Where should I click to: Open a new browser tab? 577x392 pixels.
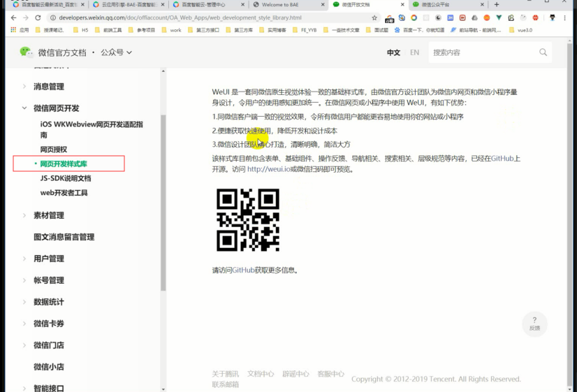pyautogui.click(x=497, y=4)
